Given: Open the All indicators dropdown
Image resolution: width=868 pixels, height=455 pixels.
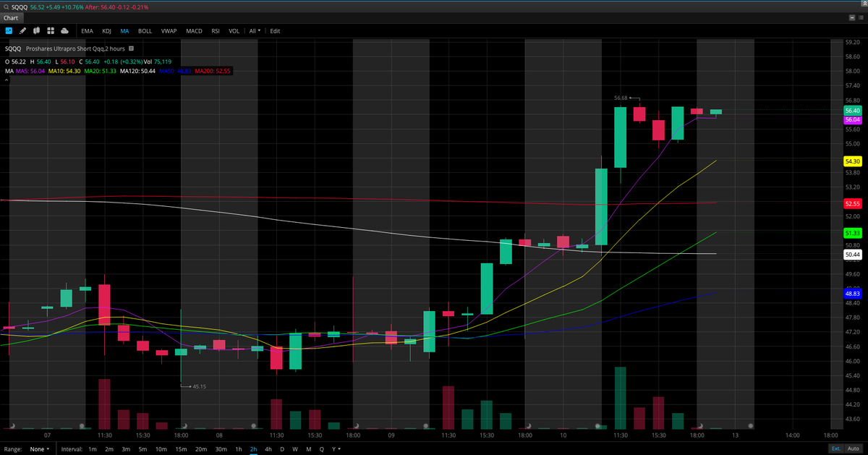Looking at the screenshot, I should coord(255,31).
